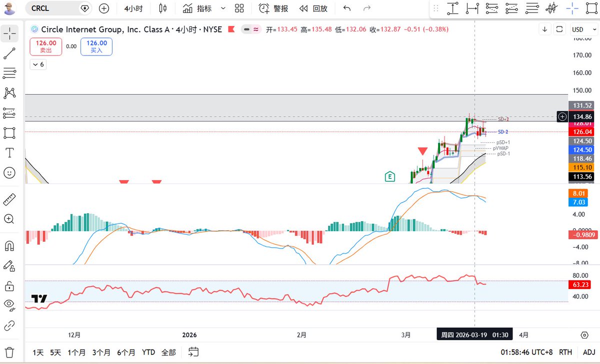Grab the floating toolbar dotted handle
600x364 pixels.
point(436,8)
